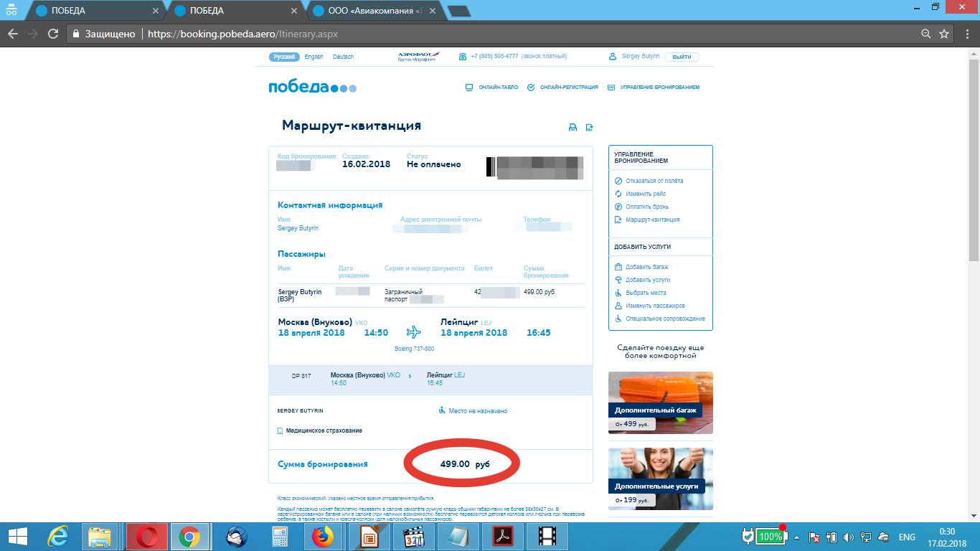The height and width of the screenshot is (551, 980).
Task: Click the seat icon next to 'Место не назначено'
Action: pos(442,411)
